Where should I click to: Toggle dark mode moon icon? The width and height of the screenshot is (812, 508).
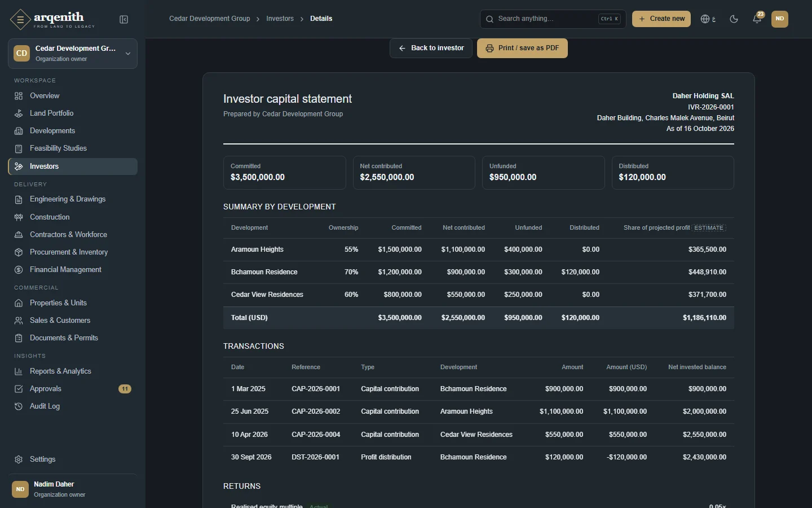coord(734,19)
